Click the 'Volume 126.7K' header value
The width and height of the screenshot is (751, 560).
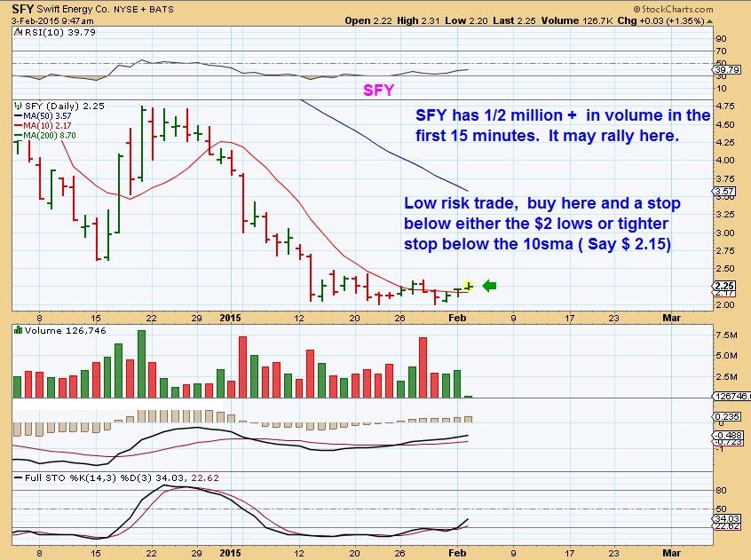coord(577,20)
